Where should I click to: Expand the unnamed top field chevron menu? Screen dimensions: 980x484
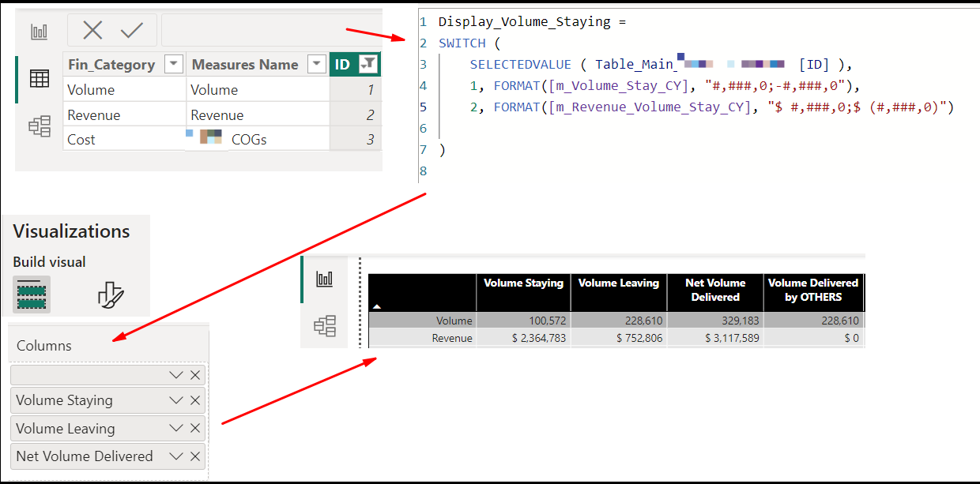click(x=176, y=375)
